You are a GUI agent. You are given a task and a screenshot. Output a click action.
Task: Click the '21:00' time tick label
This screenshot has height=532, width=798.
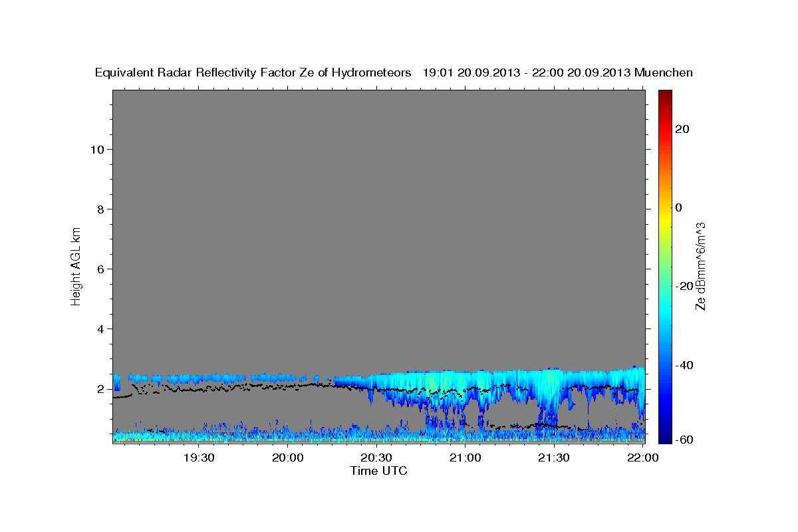click(465, 458)
